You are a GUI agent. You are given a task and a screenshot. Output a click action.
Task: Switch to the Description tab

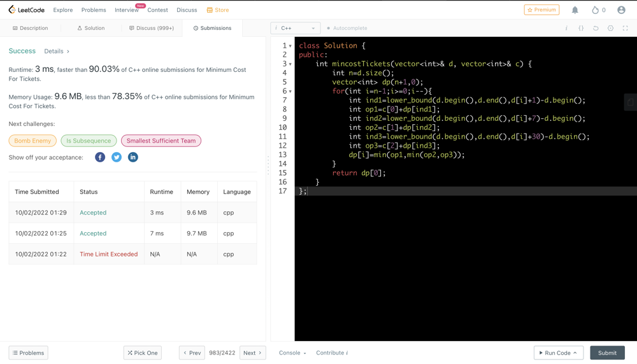[x=31, y=28]
